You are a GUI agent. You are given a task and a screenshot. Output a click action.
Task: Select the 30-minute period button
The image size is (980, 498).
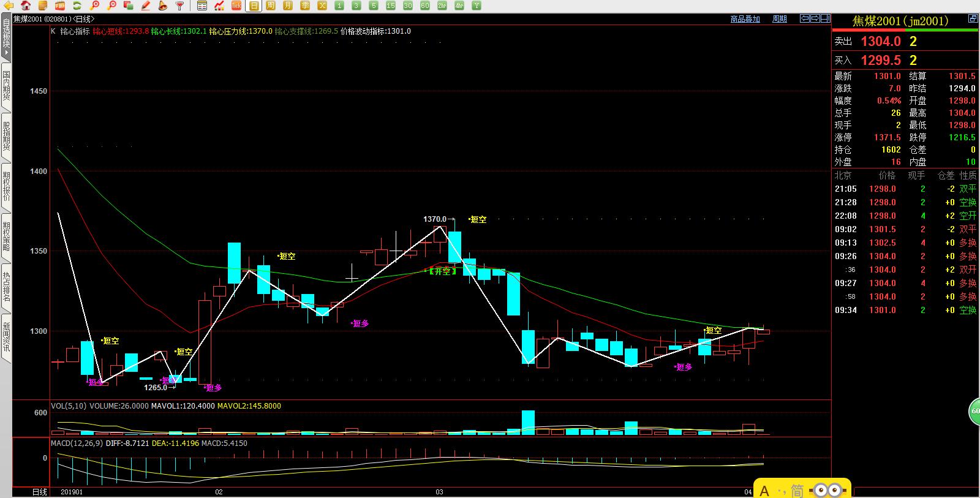(408, 6)
